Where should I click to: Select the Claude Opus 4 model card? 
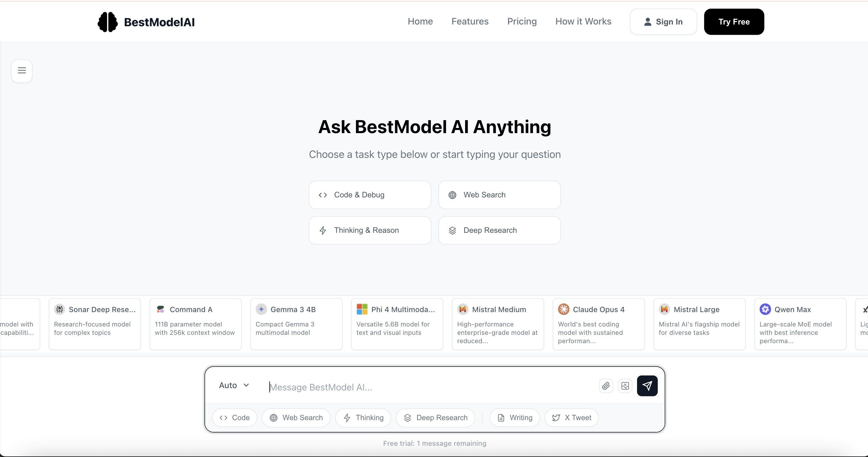[598, 324]
